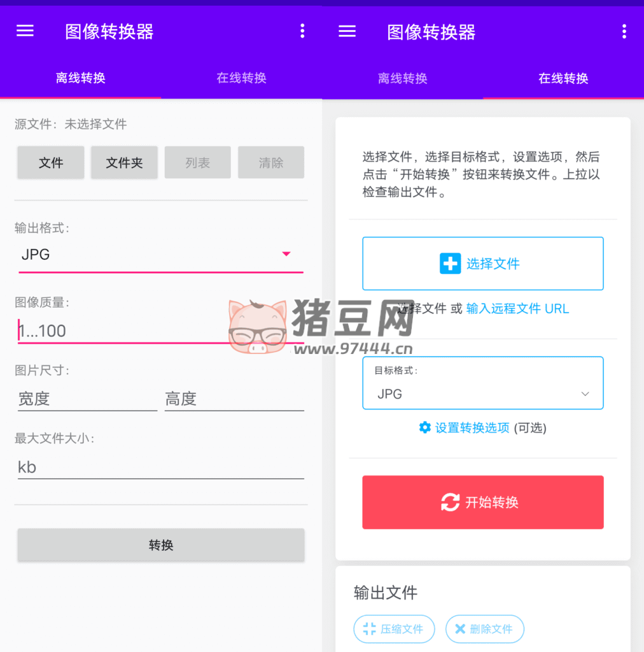Viewport: 644px width, 652px height.
Task: Open hamburger menu on right screen
Action: (x=347, y=31)
